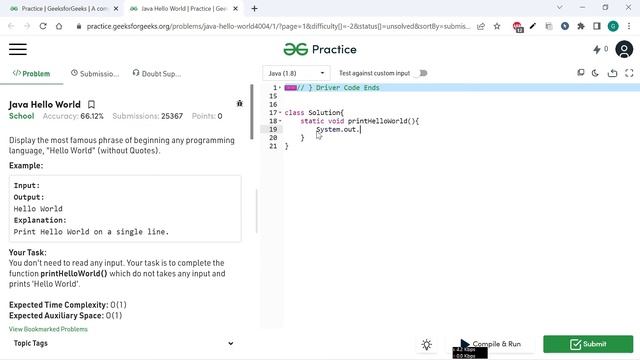Open the browser side panel
This screenshot has width=640, height=360.
pos(596,26)
